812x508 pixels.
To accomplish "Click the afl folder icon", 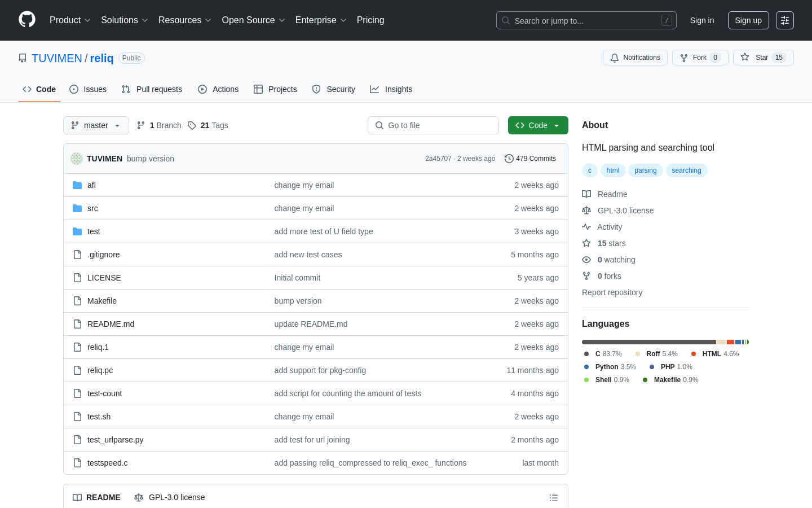I will (77, 185).
